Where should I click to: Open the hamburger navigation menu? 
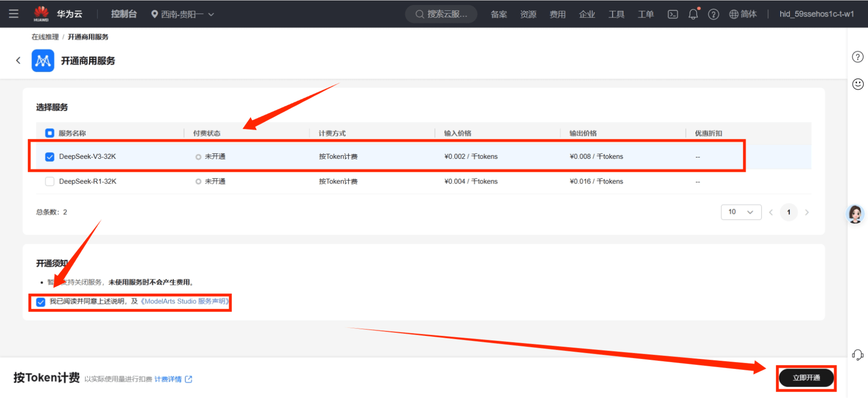(14, 14)
